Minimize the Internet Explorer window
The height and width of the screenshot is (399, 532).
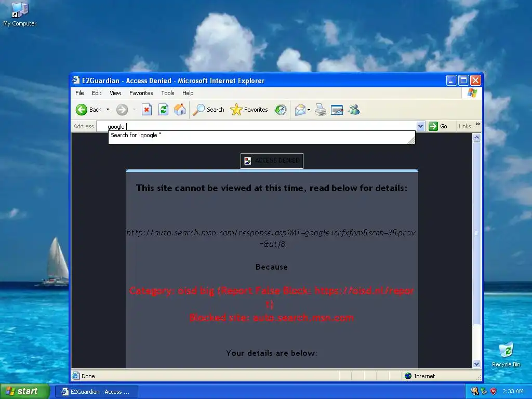coord(451,81)
